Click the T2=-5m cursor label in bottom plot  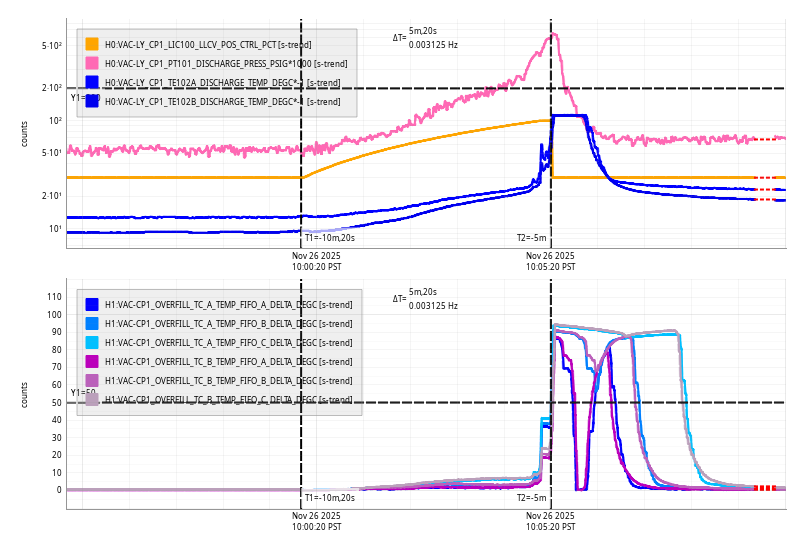(x=531, y=497)
